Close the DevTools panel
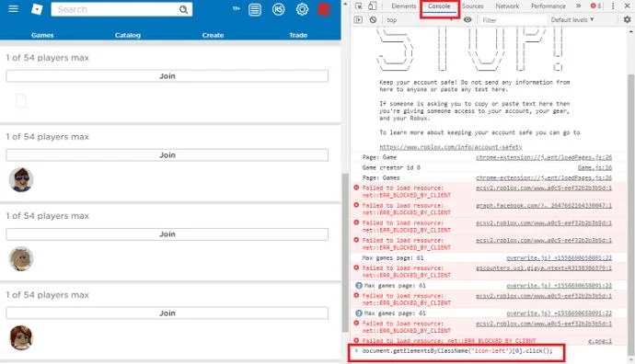Image resolution: width=635 pixels, height=364 pixels. coord(627,6)
